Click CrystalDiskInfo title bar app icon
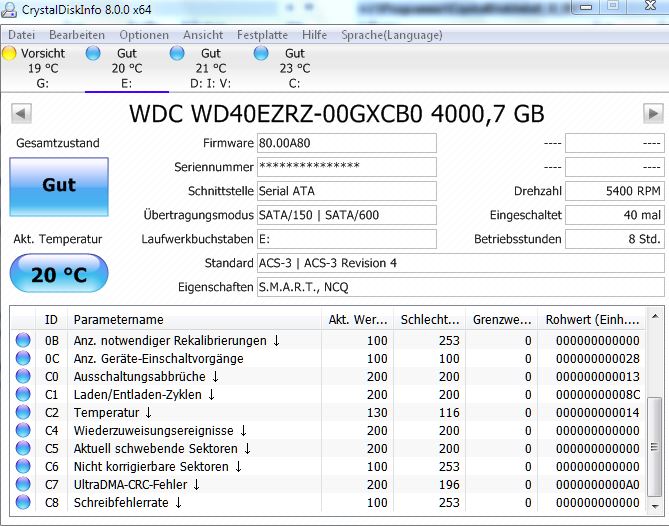This screenshot has width=669, height=526. [9, 9]
